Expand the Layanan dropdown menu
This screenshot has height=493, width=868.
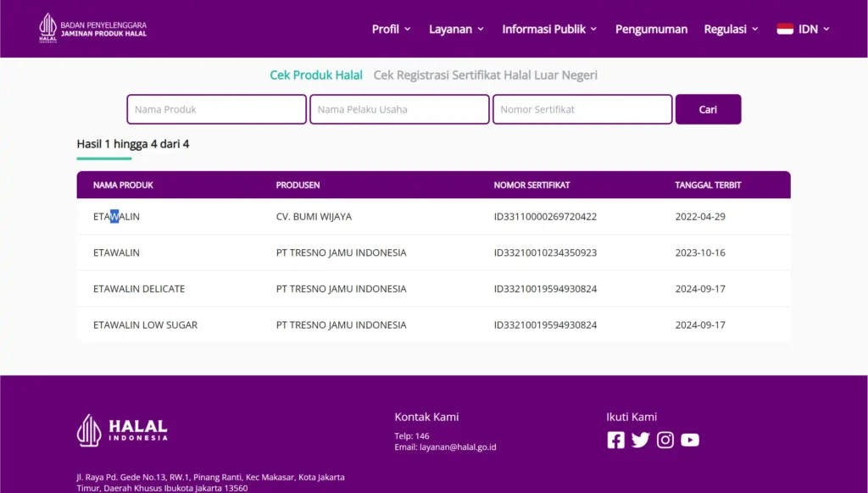pos(456,29)
